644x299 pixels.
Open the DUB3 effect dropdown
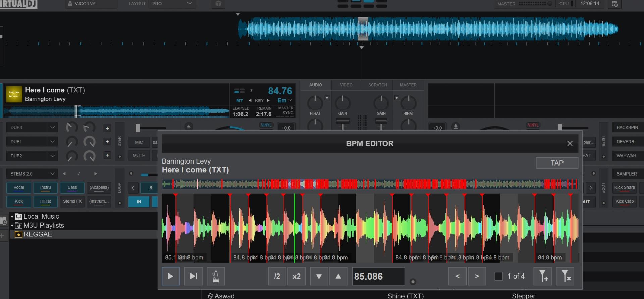pyautogui.click(x=32, y=128)
